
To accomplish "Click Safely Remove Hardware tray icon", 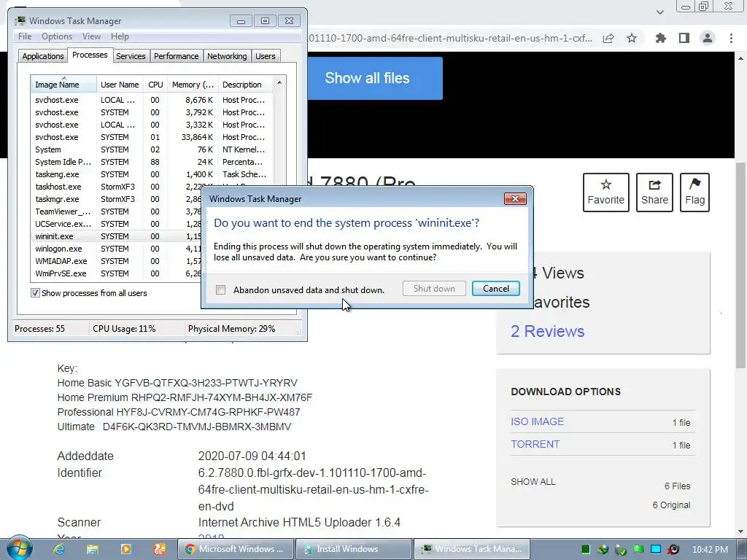I will click(620, 550).
